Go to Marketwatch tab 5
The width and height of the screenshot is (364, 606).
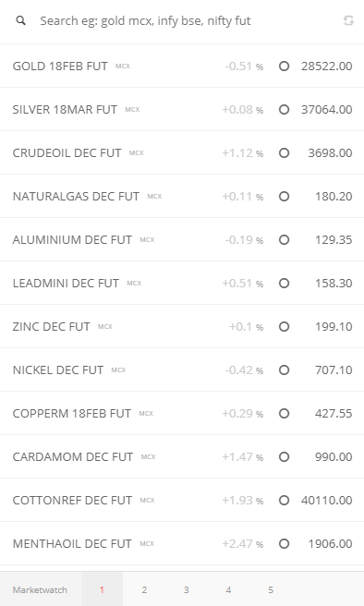(x=271, y=589)
